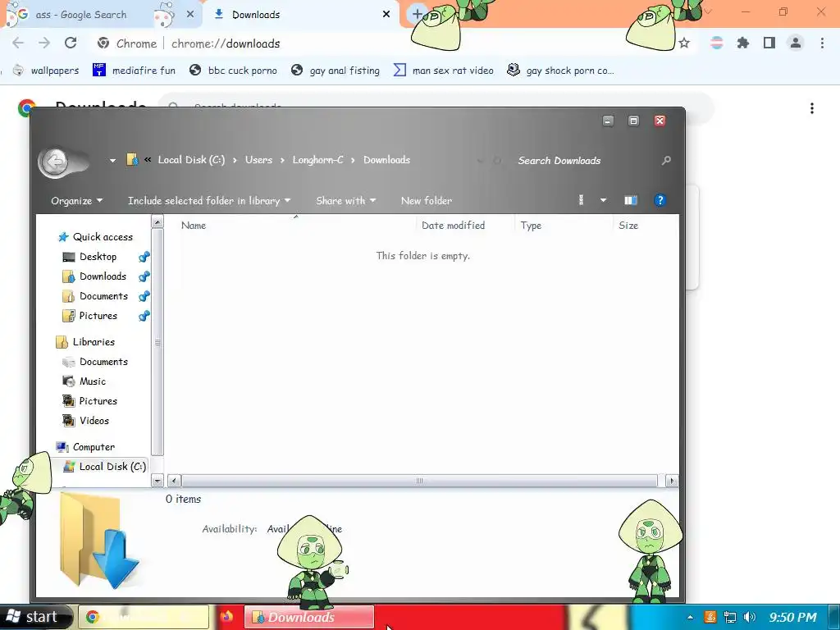Image resolution: width=840 pixels, height=630 pixels.
Task: Click the Explorer round back button
Action: (x=55, y=161)
